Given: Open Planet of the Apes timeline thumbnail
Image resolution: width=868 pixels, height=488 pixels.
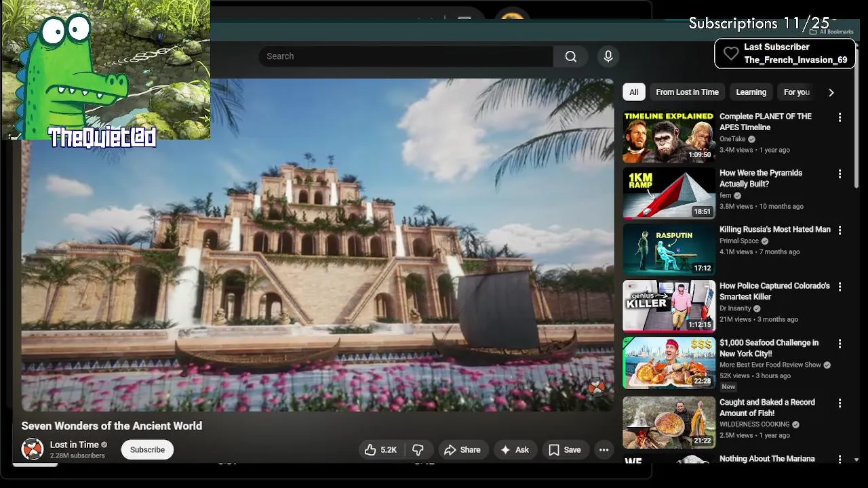Looking at the screenshot, I should (669, 137).
